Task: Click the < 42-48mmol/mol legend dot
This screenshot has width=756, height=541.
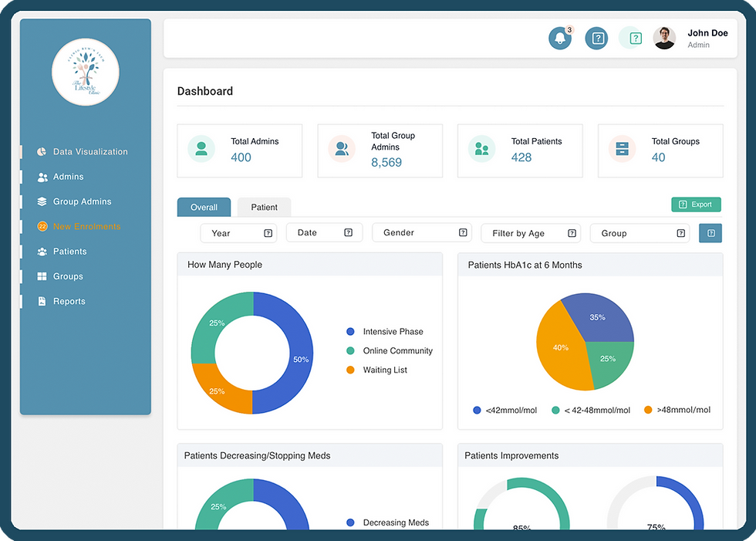Action: [555, 411]
